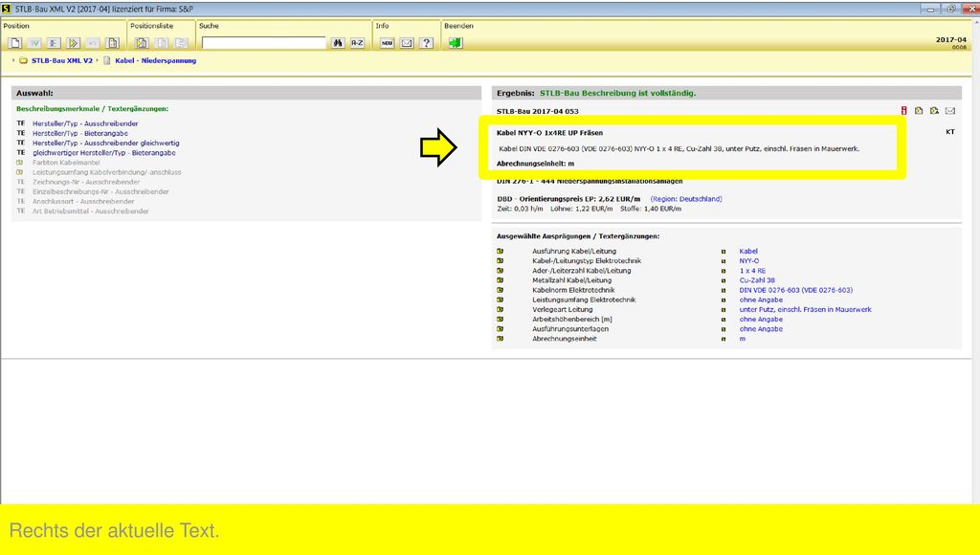Click the 'Cu-Zahl 38' value link
980x555 pixels.
click(x=757, y=280)
